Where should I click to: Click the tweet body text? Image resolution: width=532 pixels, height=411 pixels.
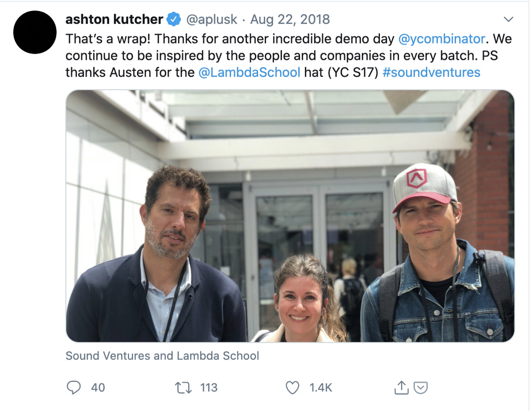tap(289, 55)
